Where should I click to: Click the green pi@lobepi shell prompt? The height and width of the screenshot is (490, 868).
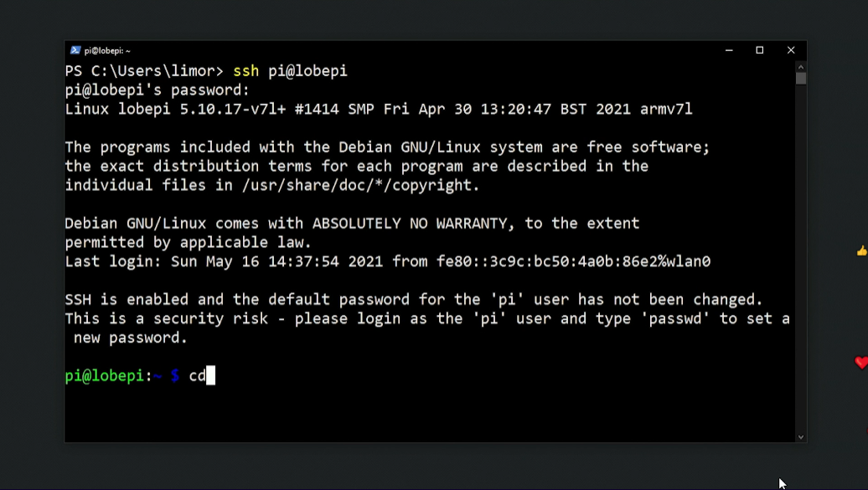[104, 376]
